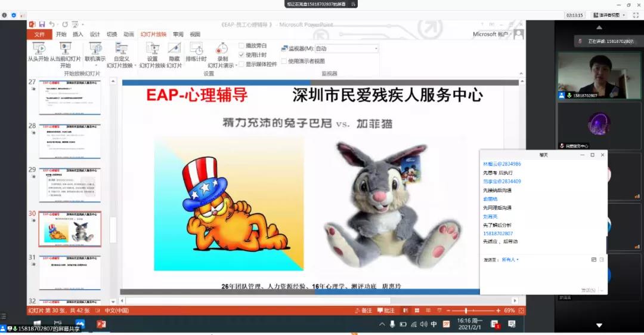This screenshot has height=335, width=644.
Task: Switch to the Home (开始) tab
Action: (x=61, y=34)
